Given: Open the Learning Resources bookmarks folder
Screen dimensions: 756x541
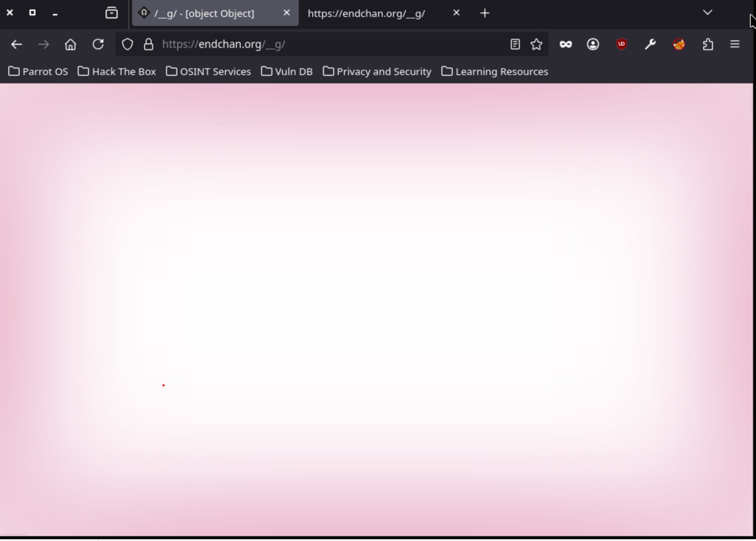Looking at the screenshot, I should [495, 72].
